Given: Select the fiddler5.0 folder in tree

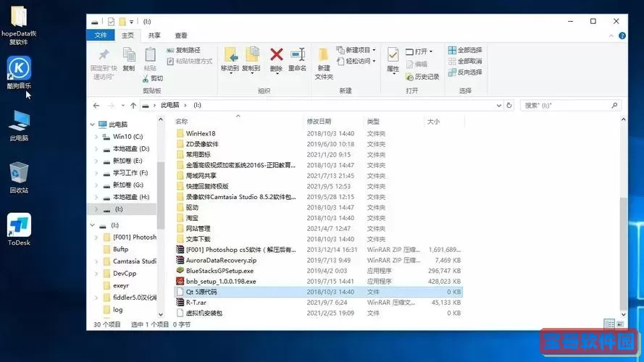Looking at the screenshot, I should [130, 298].
